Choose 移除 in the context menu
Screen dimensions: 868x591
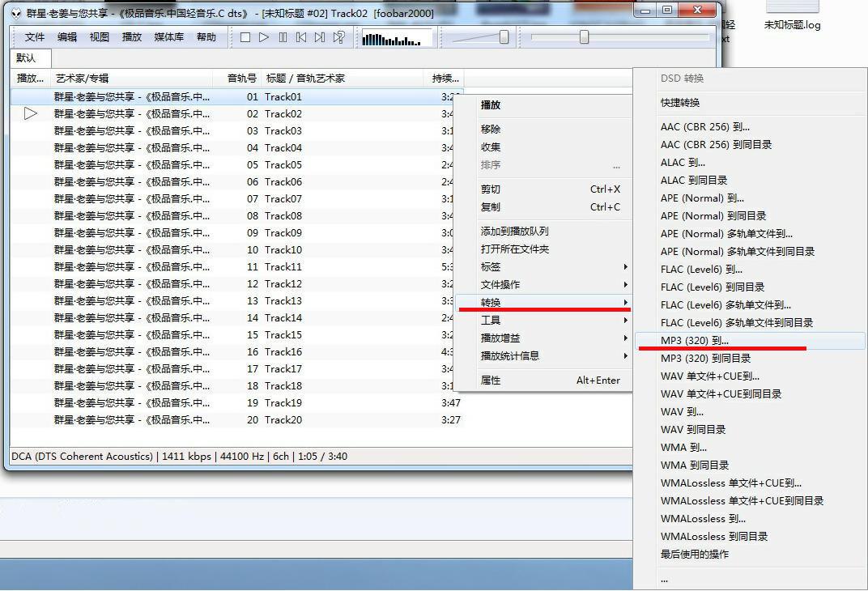pos(545,130)
